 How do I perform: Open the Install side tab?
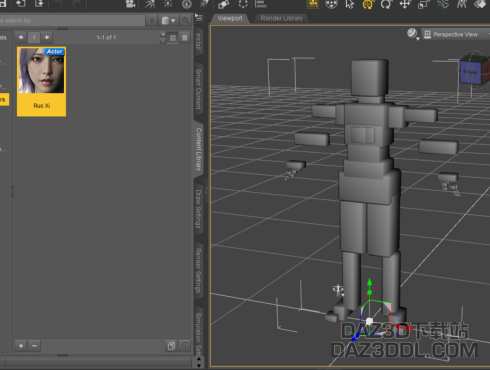click(198, 42)
